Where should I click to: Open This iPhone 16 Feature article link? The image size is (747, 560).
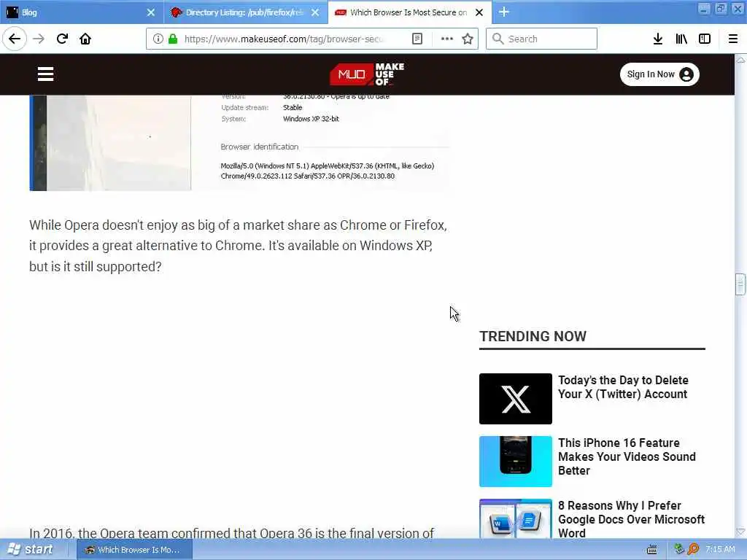pyautogui.click(x=627, y=456)
